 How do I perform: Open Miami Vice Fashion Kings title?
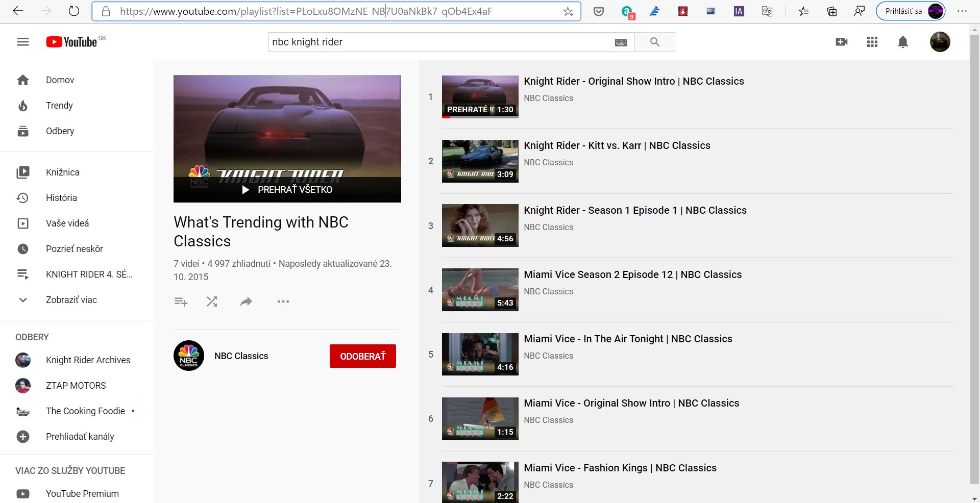pyautogui.click(x=620, y=468)
